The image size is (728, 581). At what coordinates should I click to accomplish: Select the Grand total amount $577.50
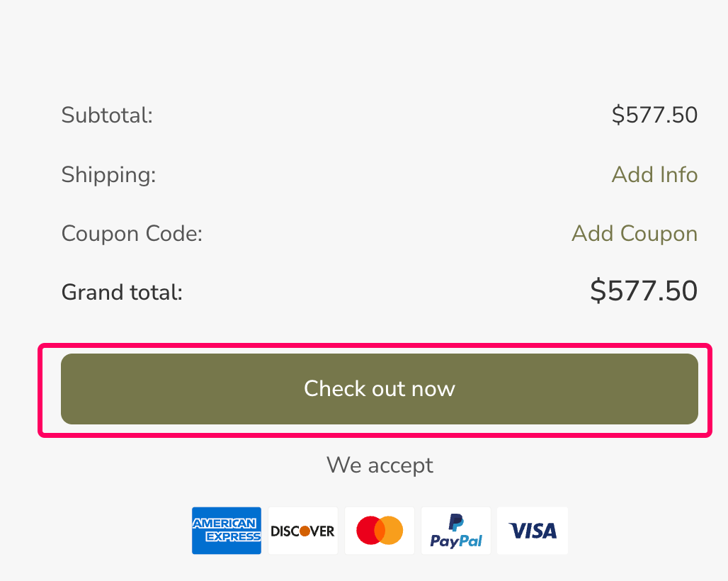643,291
